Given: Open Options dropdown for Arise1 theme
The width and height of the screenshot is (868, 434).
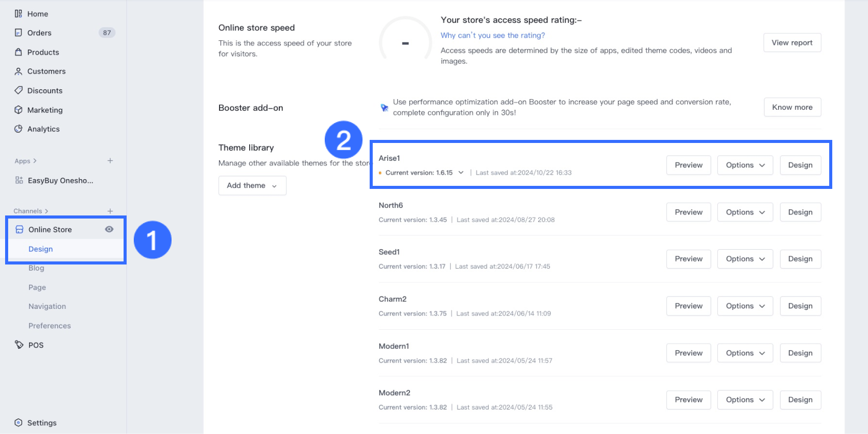Looking at the screenshot, I should coord(745,165).
